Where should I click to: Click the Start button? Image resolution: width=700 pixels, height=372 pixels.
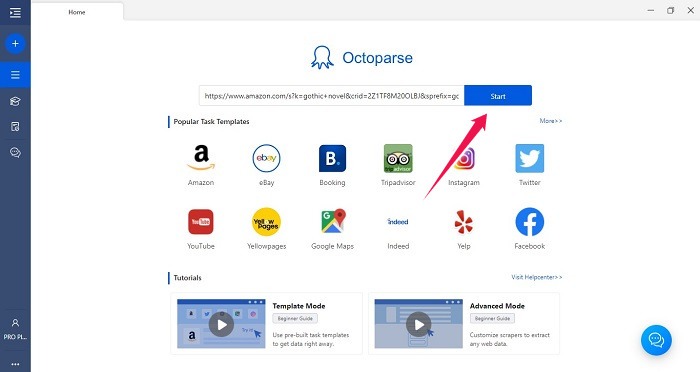pos(498,96)
